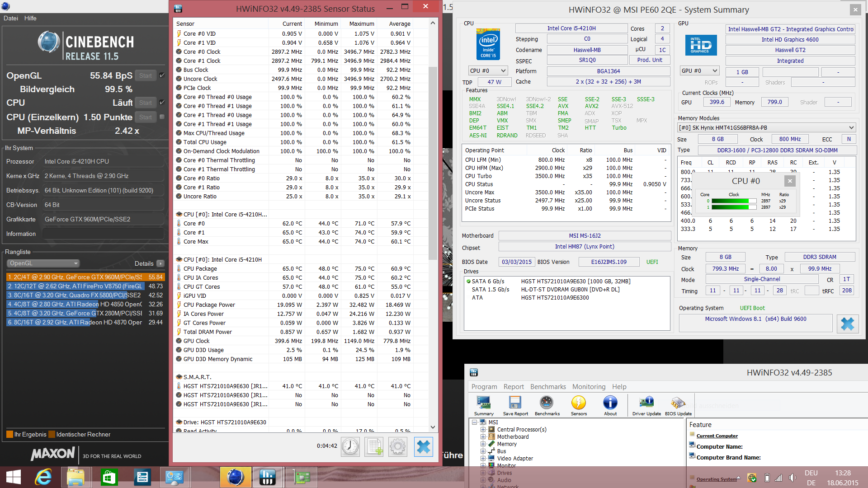The image size is (868, 488).
Task: Select ranking entry ATI FirePro V8750
Action: point(85,286)
